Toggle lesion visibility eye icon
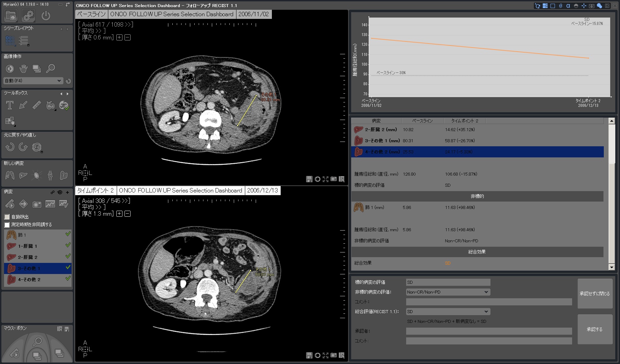The image size is (620, 364). coord(60,192)
